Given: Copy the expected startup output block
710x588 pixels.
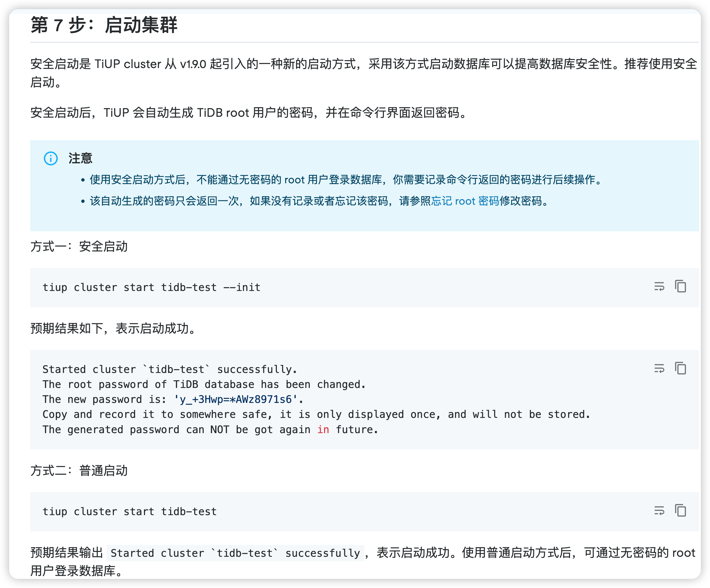Looking at the screenshot, I should coord(680,368).
